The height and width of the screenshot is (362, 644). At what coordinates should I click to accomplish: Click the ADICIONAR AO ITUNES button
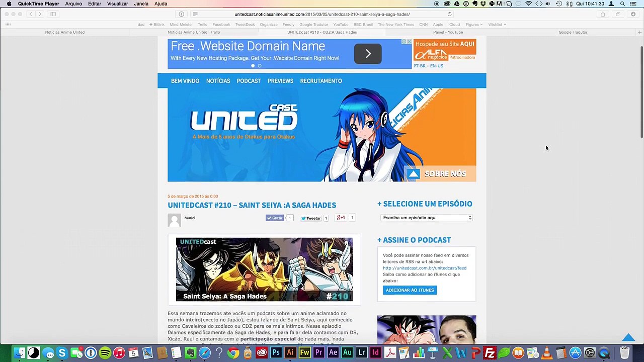click(410, 290)
